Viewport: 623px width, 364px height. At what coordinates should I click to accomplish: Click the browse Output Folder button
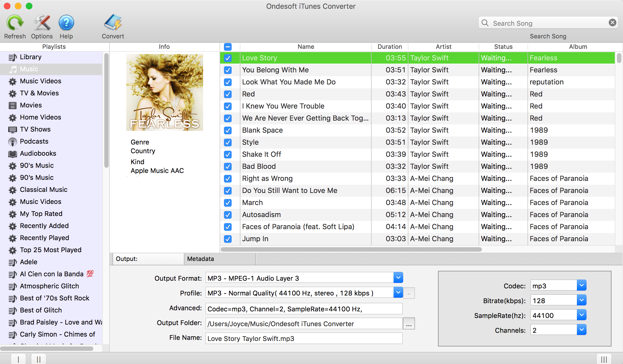pyautogui.click(x=408, y=324)
